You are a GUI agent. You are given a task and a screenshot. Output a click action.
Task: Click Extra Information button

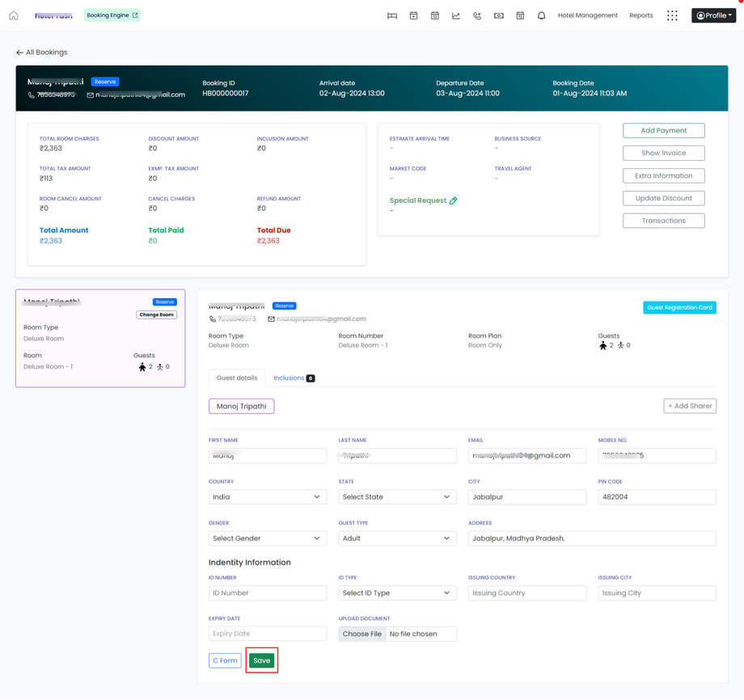[663, 176]
